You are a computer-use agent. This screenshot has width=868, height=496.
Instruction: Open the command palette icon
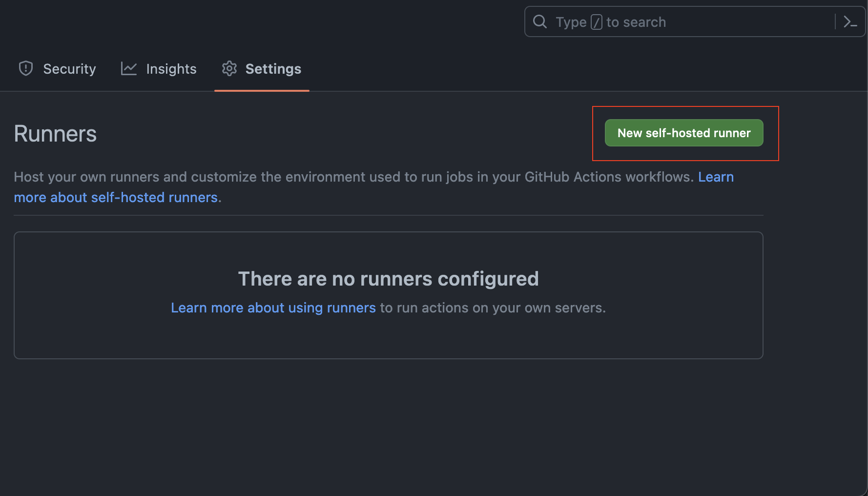pyautogui.click(x=850, y=22)
